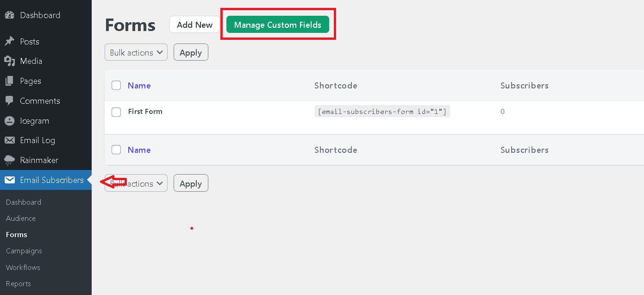
Task: Open the top Bulk actions dropdown
Action: click(x=136, y=52)
